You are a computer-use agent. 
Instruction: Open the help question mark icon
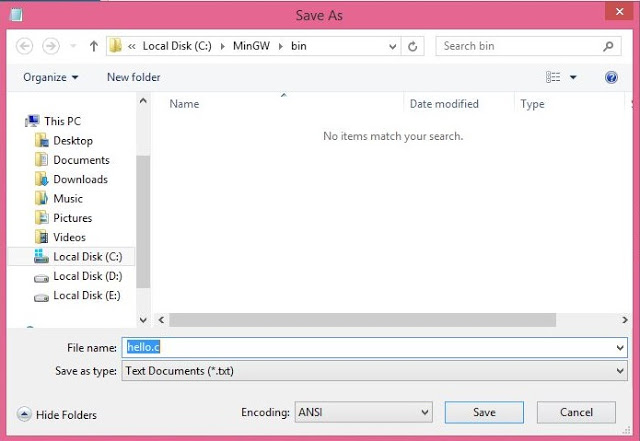(x=611, y=77)
